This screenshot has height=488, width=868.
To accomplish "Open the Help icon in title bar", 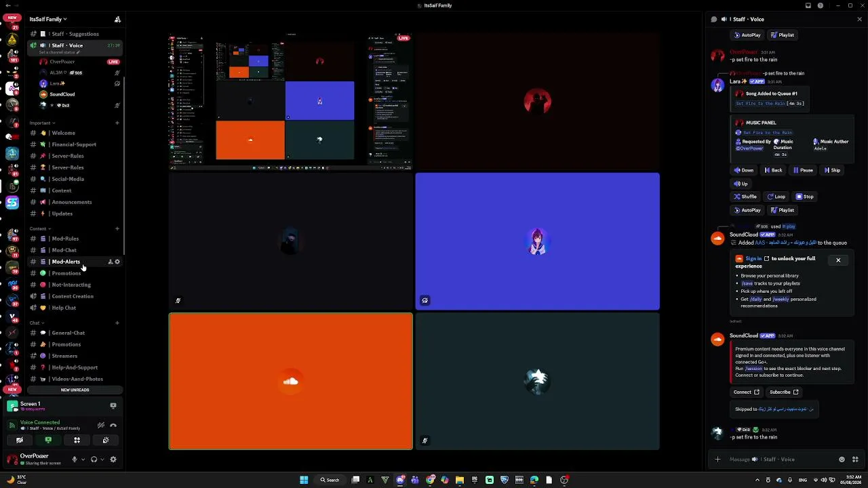I will (821, 5).
